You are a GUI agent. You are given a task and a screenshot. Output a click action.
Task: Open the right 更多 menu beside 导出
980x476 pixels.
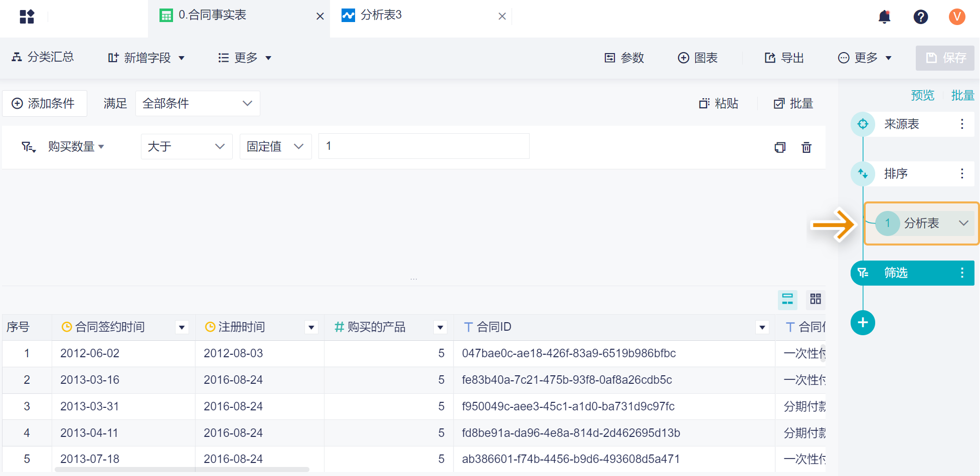click(865, 58)
